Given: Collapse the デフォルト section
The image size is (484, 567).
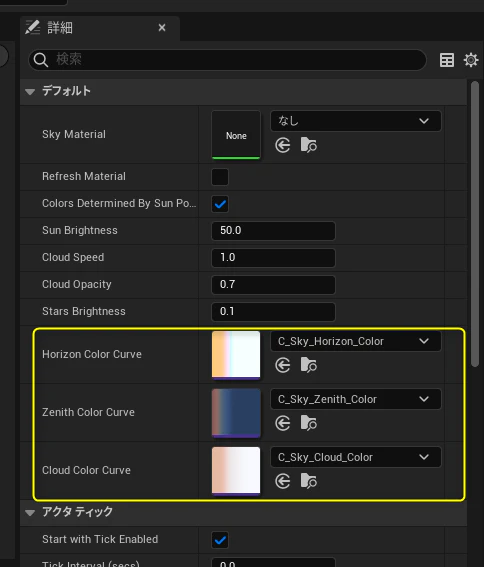Looking at the screenshot, I should (30, 91).
